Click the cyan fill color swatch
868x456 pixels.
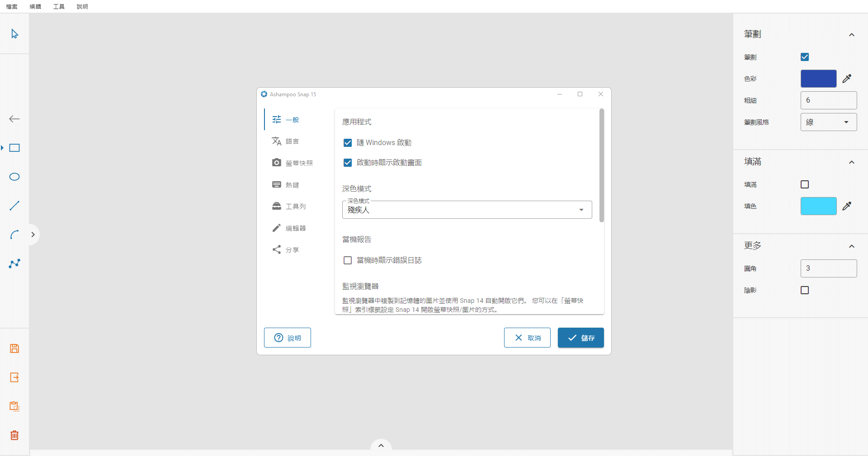[x=818, y=206]
